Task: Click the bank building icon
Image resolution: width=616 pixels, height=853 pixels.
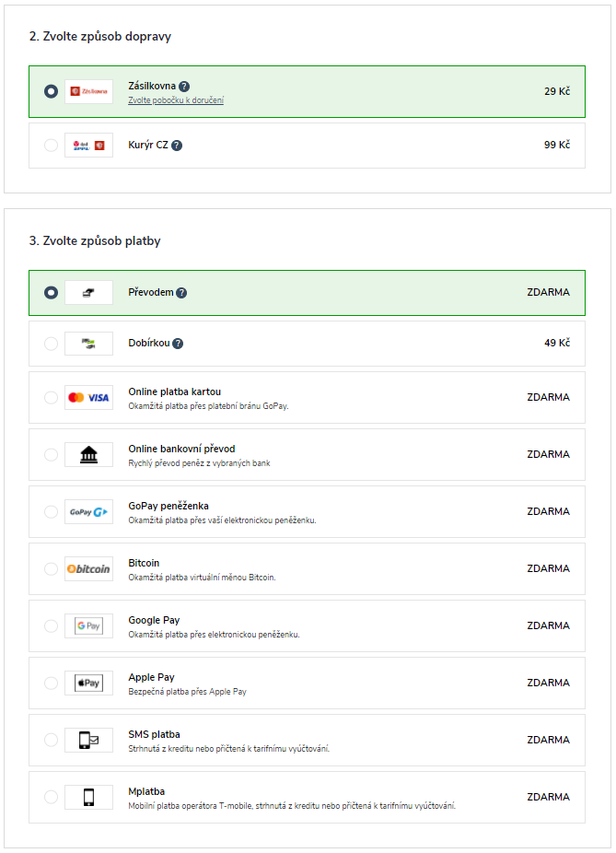Action: [88, 455]
